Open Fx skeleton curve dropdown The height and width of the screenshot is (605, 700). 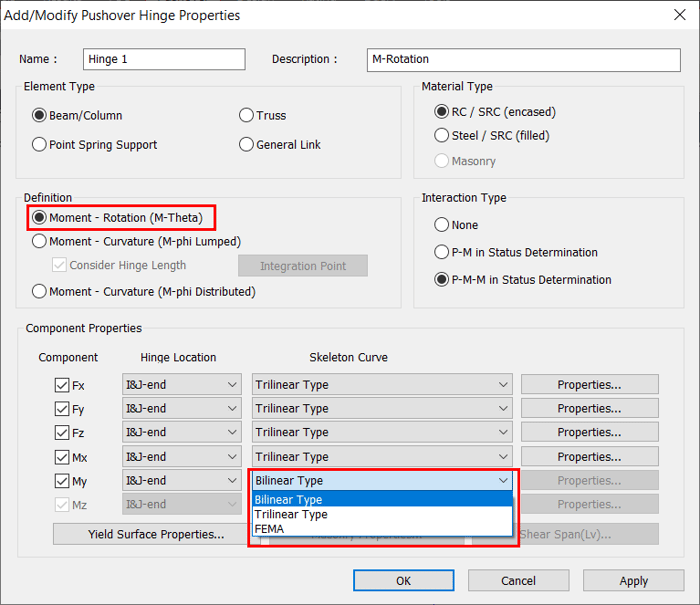click(382, 384)
